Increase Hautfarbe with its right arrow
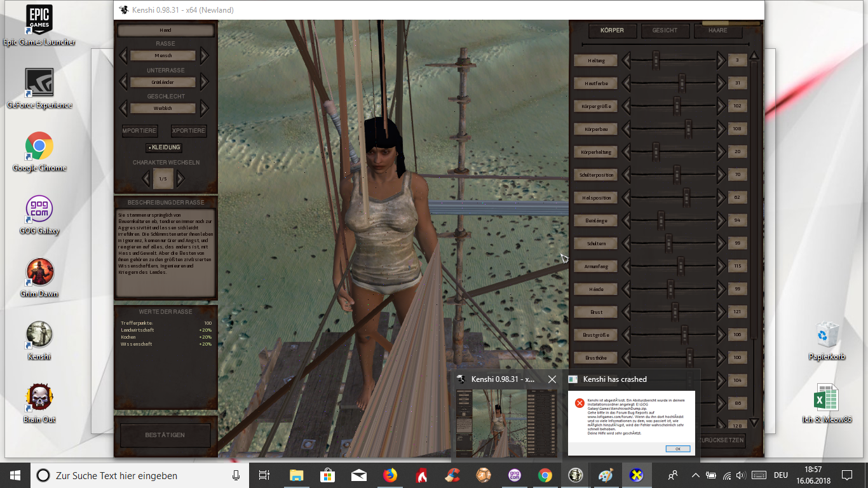This screenshot has width=868, height=488. click(721, 83)
